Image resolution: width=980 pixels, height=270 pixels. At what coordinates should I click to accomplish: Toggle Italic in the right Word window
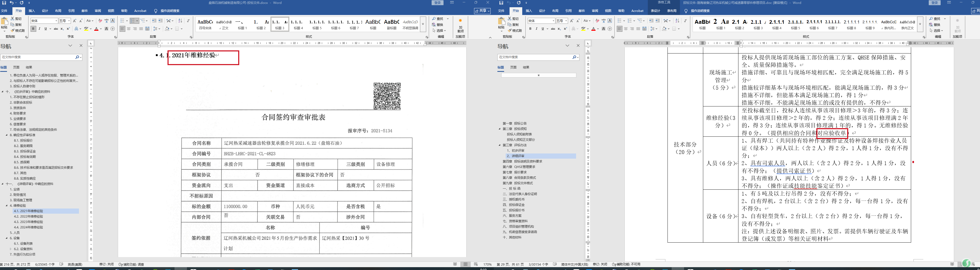point(536,29)
